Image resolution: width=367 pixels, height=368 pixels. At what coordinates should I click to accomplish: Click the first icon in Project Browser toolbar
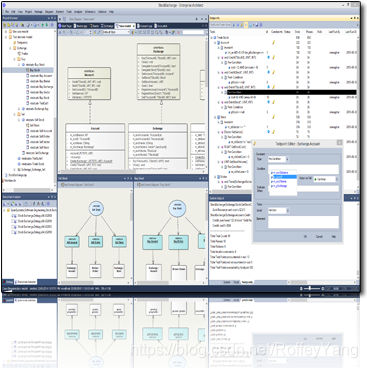coord(5,25)
